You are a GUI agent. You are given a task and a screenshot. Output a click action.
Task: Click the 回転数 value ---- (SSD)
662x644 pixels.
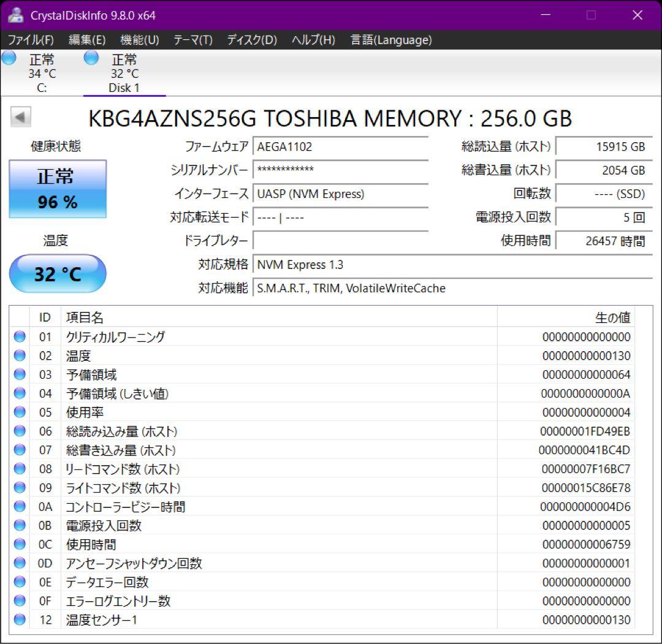coord(604,193)
